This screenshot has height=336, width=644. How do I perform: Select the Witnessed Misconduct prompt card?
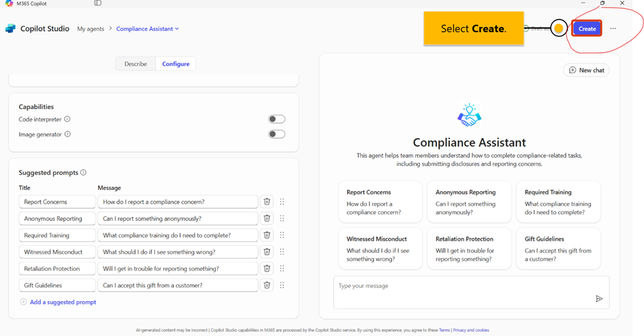pyautogui.click(x=380, y=249)
